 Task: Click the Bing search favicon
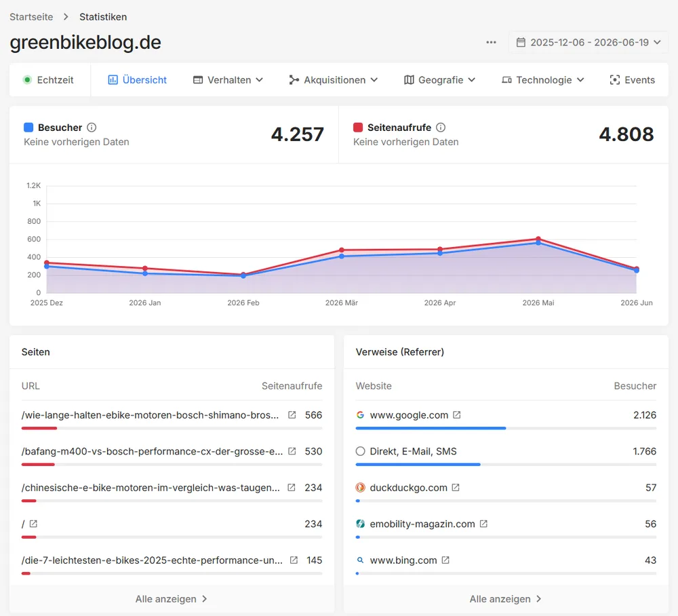point(360,560)
